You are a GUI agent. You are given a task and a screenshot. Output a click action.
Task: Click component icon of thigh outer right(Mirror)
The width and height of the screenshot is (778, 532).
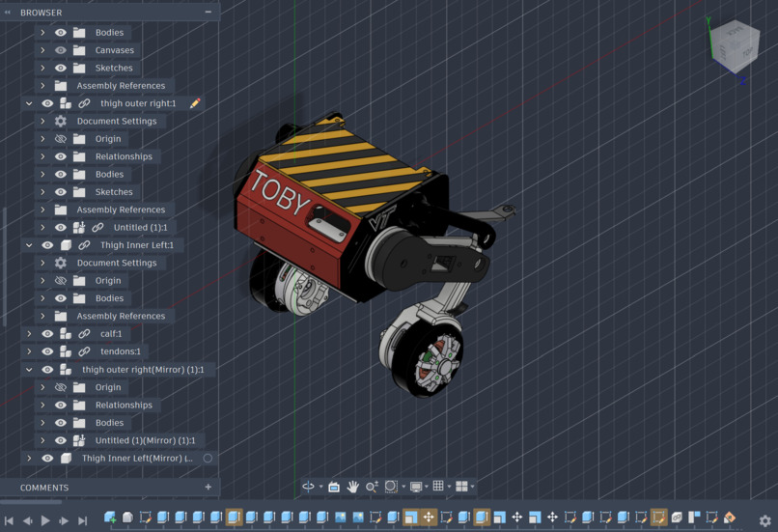(66, 370)
